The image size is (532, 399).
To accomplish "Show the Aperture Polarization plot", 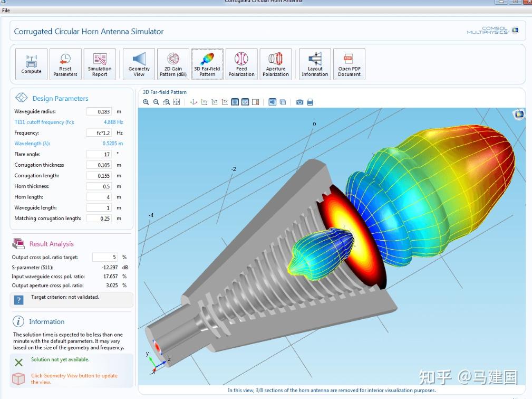I will click(x=276, y=63).
